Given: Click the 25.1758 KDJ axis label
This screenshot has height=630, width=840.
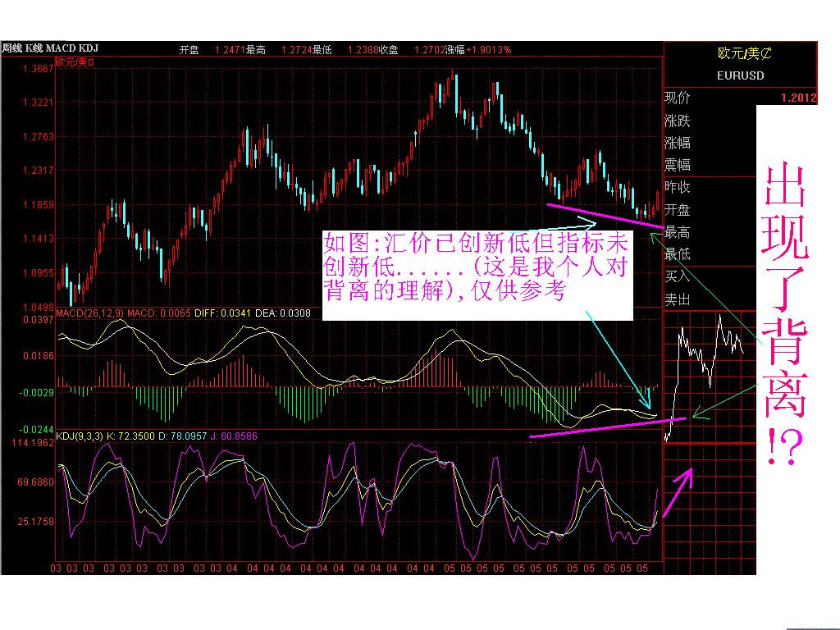Looking at the screenshot, I should click(x=36, y=521).
